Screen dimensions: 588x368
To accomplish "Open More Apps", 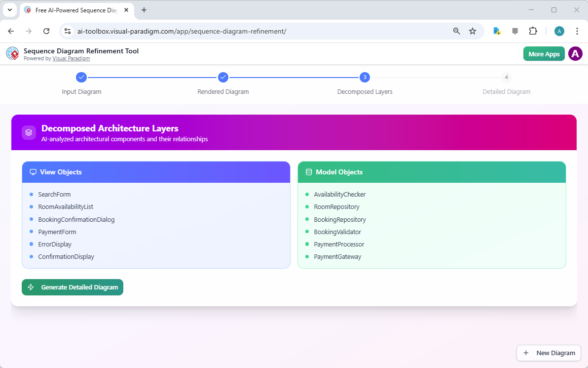I will tap(544, 53).
